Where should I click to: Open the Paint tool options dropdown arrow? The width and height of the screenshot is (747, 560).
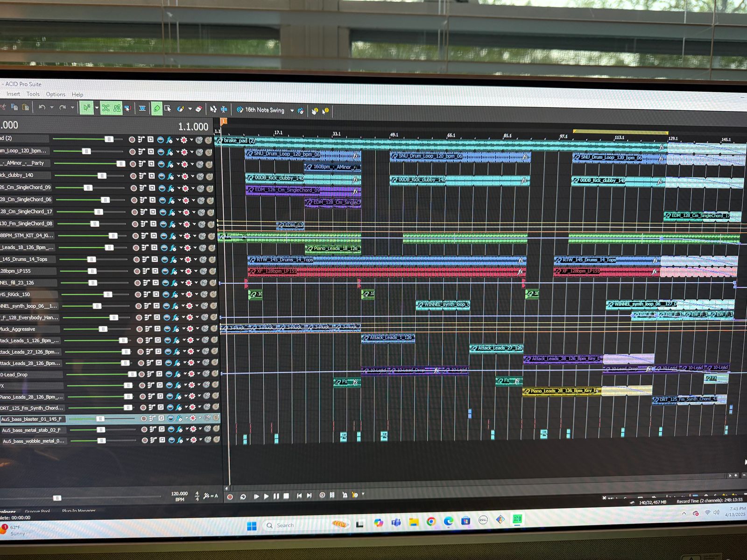190,109
